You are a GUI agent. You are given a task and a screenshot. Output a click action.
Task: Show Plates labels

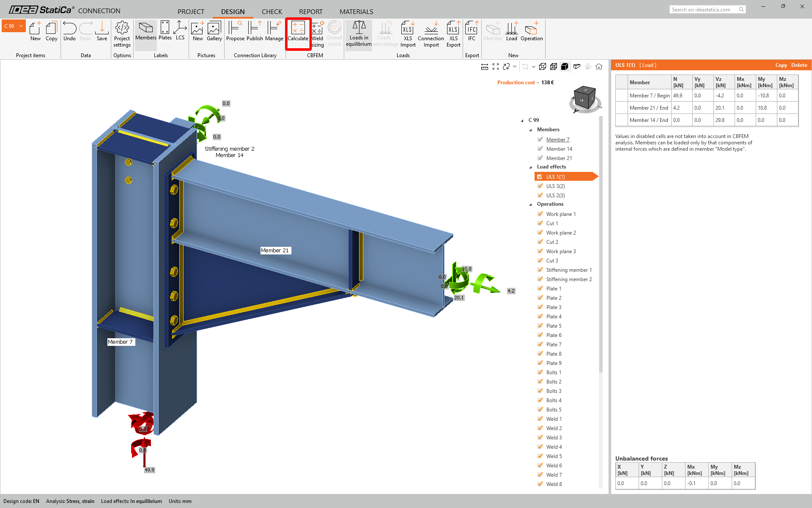[x=165, y=31]
